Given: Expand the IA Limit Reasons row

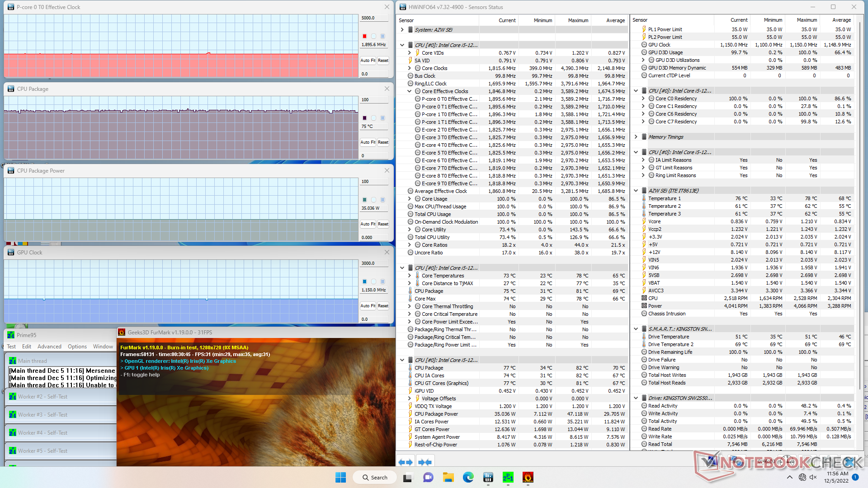Looking at the screenshot, I should click(643, 160).
